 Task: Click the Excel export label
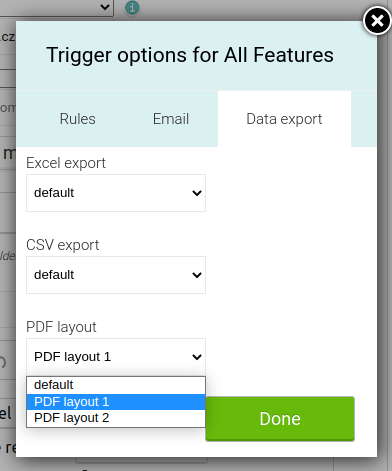tap(66, 163)
